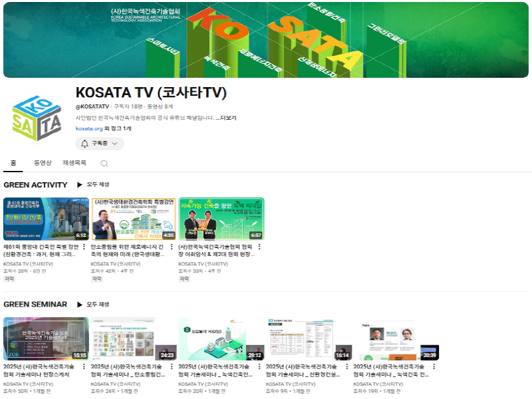Viewport: 532px width, 399px height.
Task: Expand the 구독중 subscription chevron
Action: coord(114,144)
